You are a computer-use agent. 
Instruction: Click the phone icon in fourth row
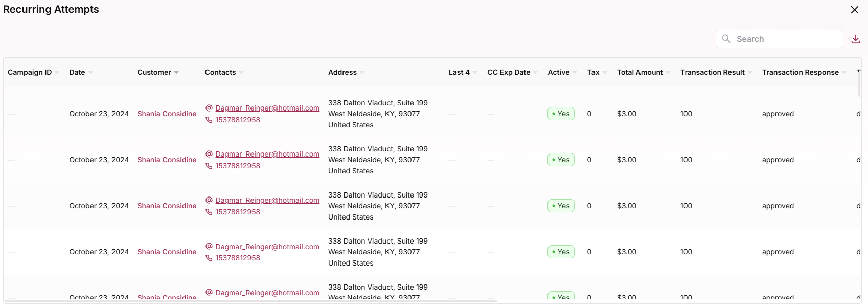209,258
